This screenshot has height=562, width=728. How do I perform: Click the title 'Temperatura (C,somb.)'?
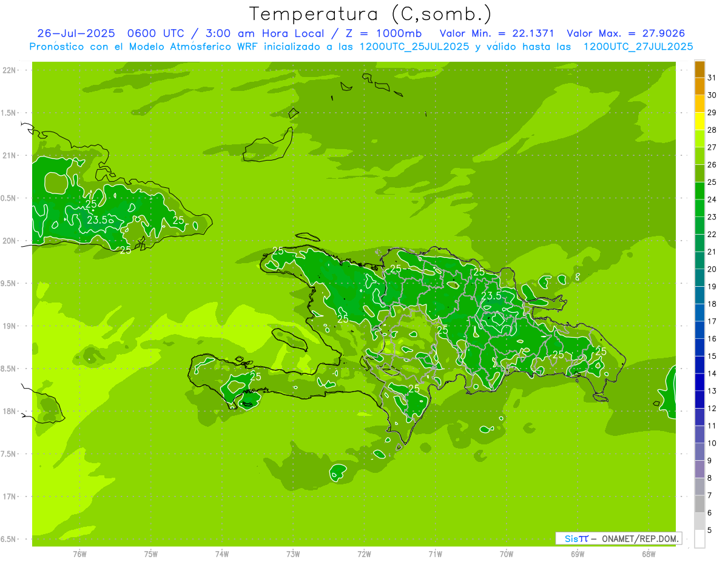[371, 14]
